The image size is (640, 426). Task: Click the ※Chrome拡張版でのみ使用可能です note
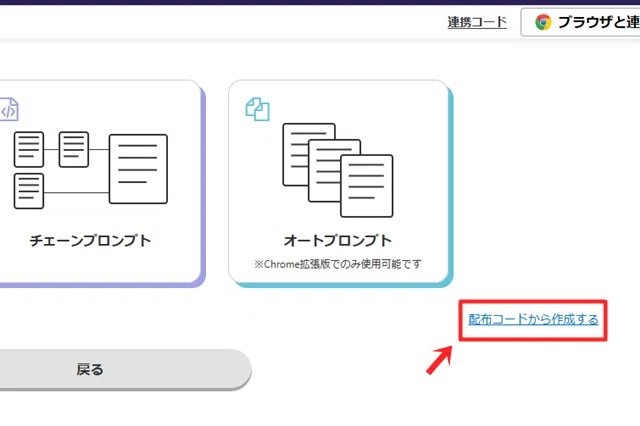(x=338, y=264)
